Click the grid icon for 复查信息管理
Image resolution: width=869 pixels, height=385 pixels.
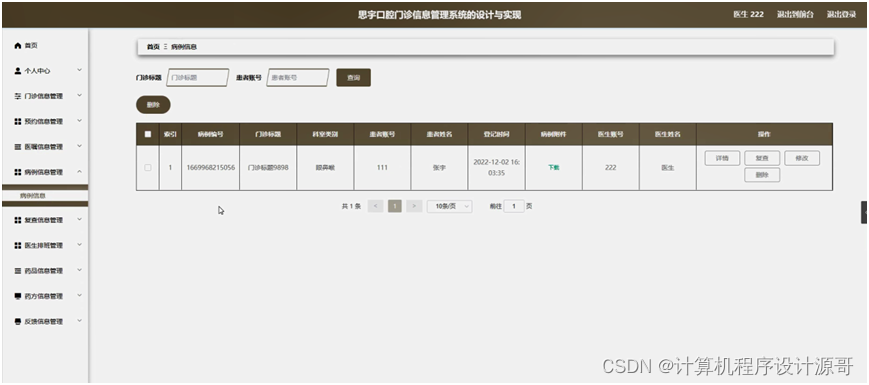click(18, 220)
